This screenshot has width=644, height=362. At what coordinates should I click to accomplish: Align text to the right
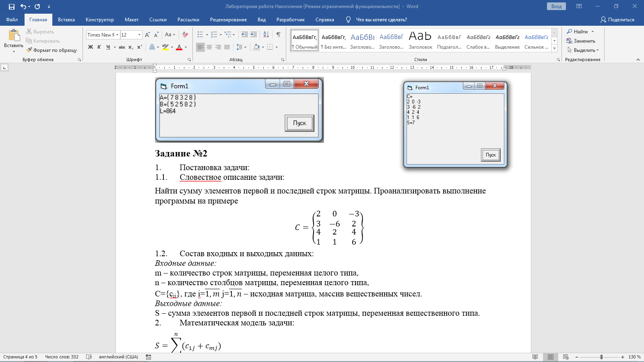point(218,47)
